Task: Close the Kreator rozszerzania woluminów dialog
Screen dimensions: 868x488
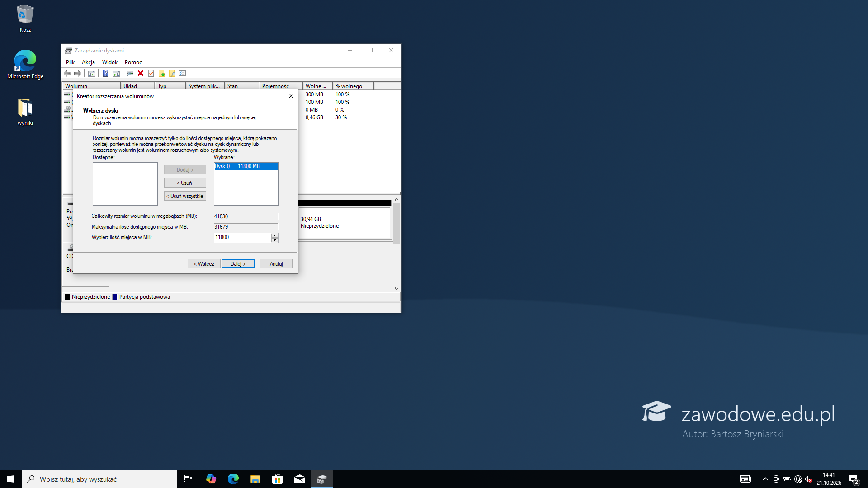Action: tap(291, 96)
